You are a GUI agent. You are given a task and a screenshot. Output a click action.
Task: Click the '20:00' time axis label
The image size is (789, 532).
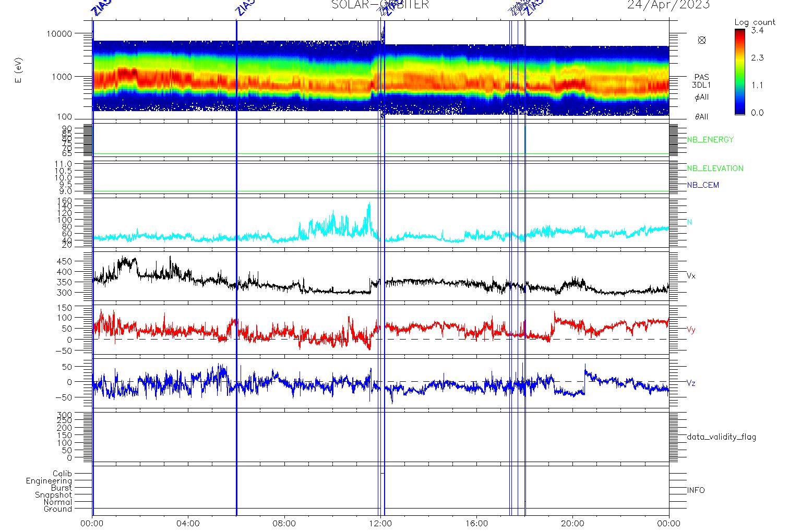pyautogui.click(x=572, y=524)
